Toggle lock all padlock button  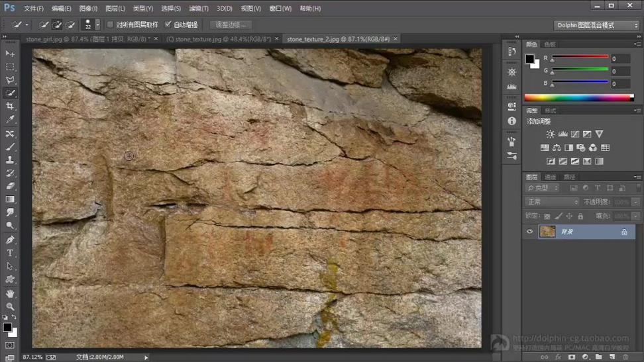[580, 216]
